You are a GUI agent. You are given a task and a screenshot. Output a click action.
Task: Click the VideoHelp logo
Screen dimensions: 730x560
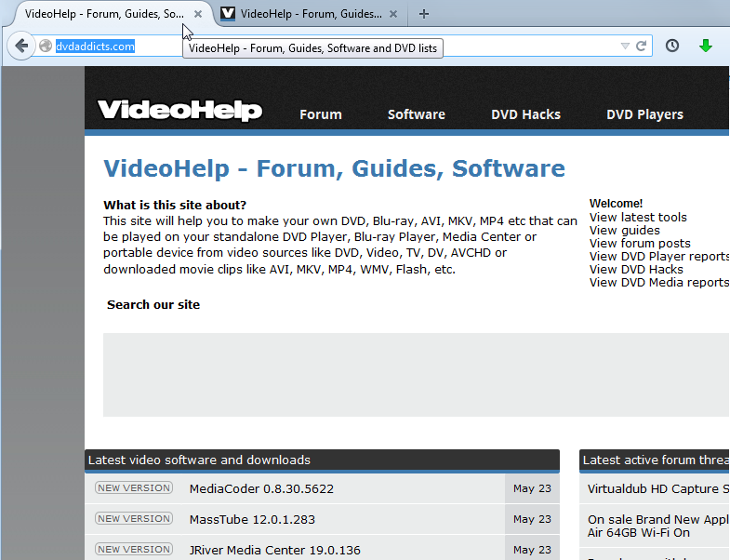click(179, 110)
